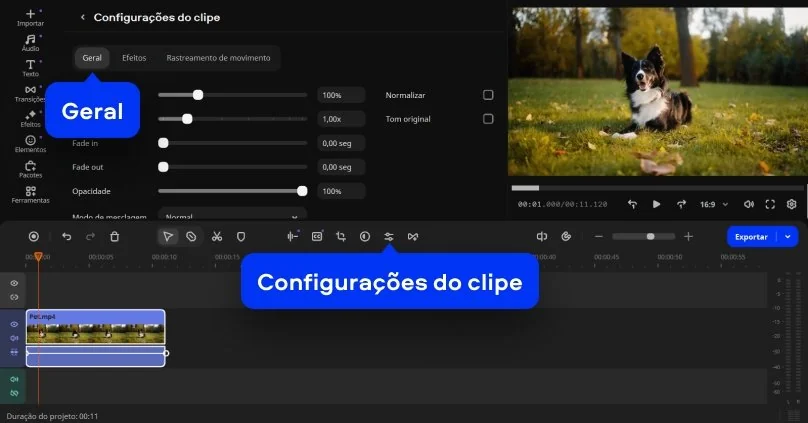Zoom in the timeline with the plus button
The image size is (808, 423).
[688, 236]
